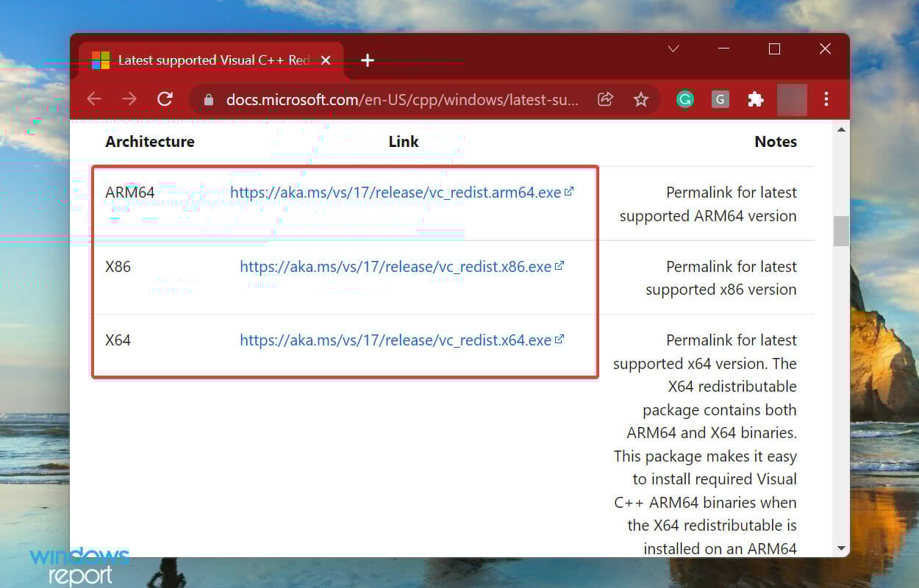Minimize the Chrome window

coord(723,49)
